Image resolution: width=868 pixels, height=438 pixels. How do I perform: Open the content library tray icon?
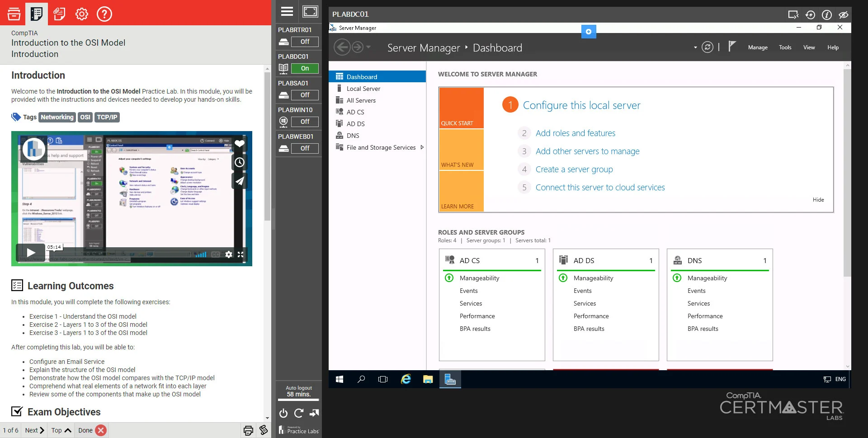(x=14, y=14)
